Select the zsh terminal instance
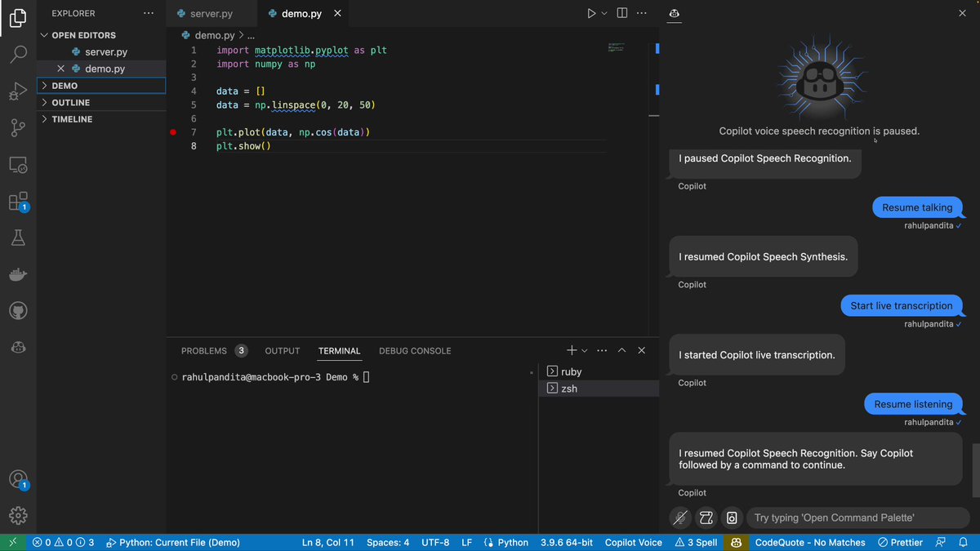The image size is (980, 551). coord(599,389)
